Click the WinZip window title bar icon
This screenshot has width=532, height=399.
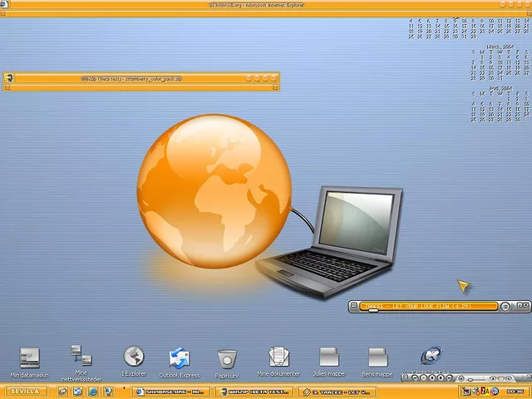9,77
